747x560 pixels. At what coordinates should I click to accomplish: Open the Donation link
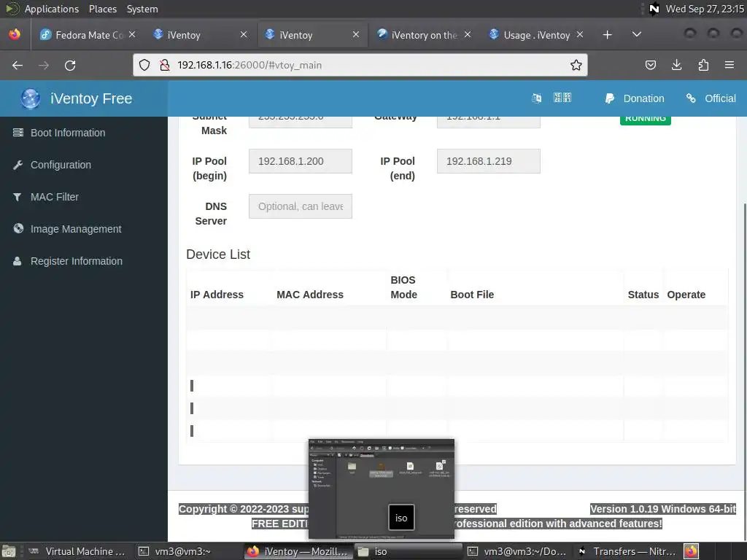643,98
